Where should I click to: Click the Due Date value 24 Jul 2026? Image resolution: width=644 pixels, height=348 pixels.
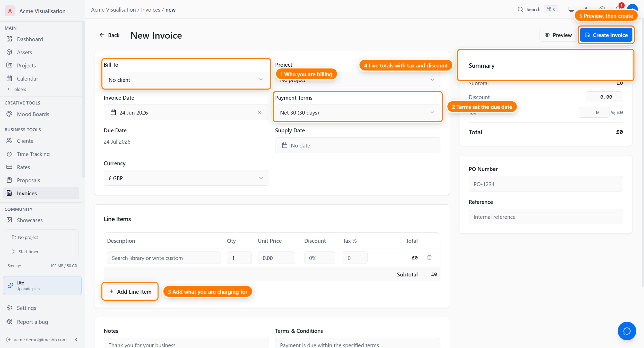[117, 142]
